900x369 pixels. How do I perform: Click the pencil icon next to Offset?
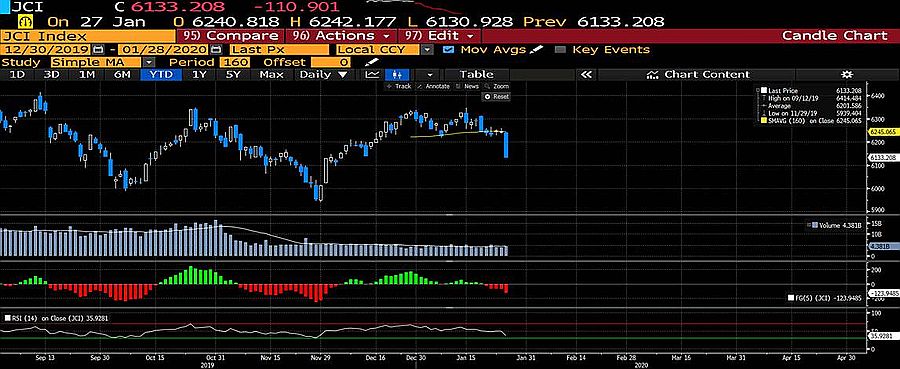point(371,61)
